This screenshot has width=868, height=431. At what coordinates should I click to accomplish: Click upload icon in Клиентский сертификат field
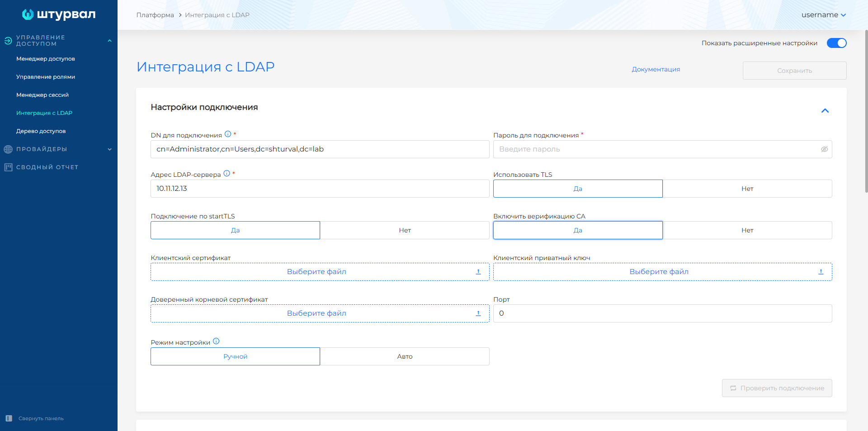point(478,272)
